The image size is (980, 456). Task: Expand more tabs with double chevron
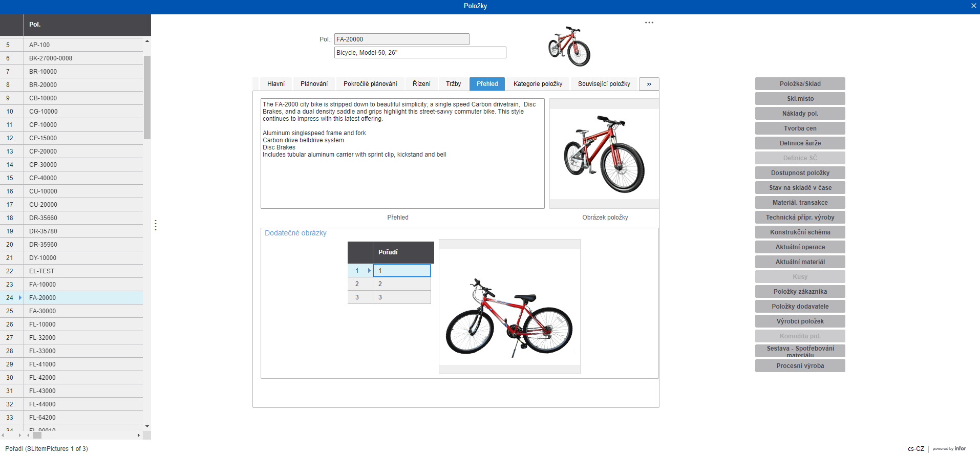(x=649, y=84)
